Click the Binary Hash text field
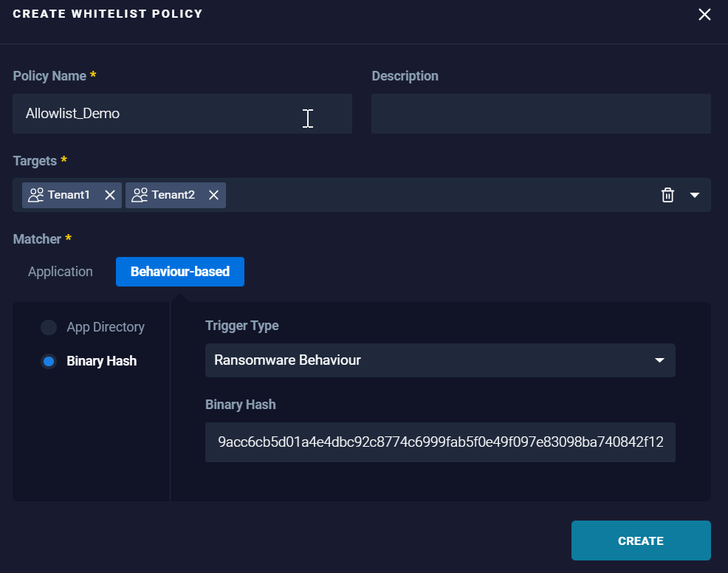728x573 pixels. tap(440, 442)
